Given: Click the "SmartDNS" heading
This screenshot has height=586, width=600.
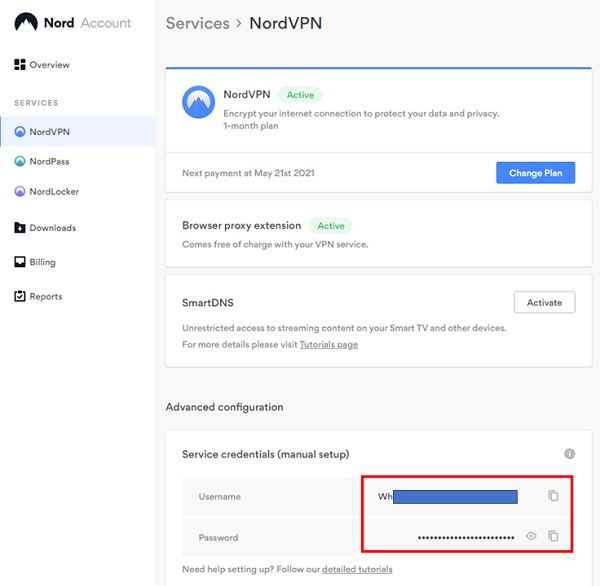Looking at the screenshot, I should pos(208,303).
